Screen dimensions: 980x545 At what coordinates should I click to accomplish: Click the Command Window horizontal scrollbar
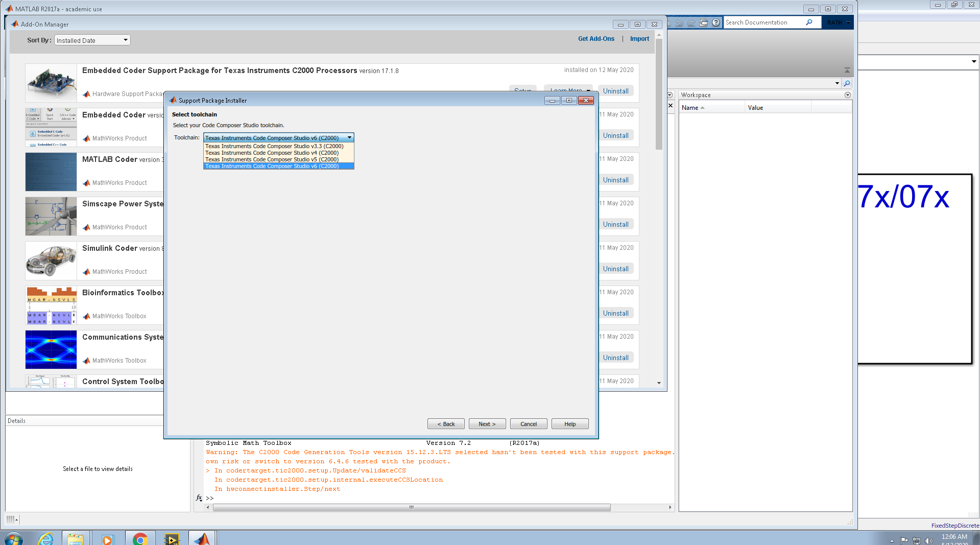tap(412, 508)
